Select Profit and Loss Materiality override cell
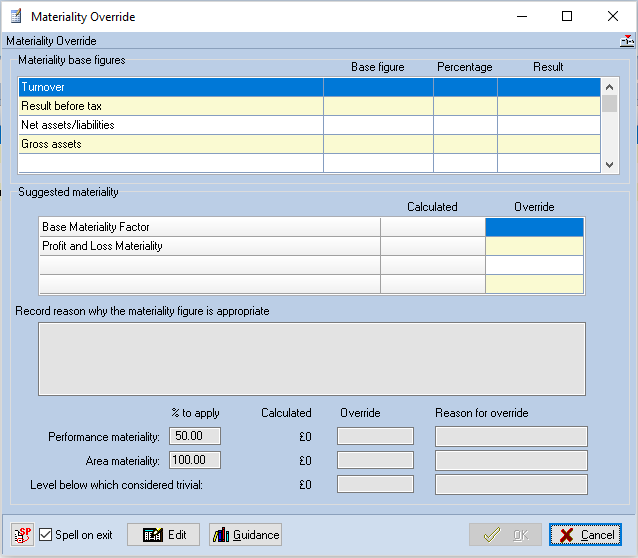Viewport: 638px width, 558px height. [x=534, y=246]
